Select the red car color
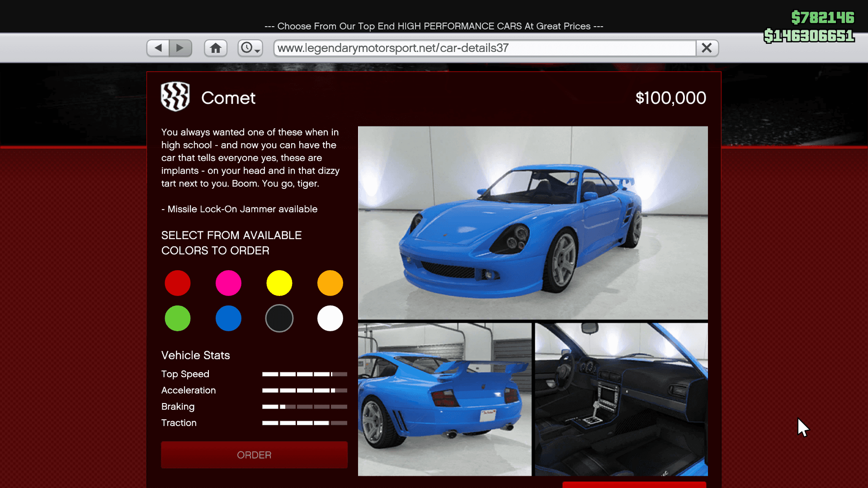 pos(178,283)
